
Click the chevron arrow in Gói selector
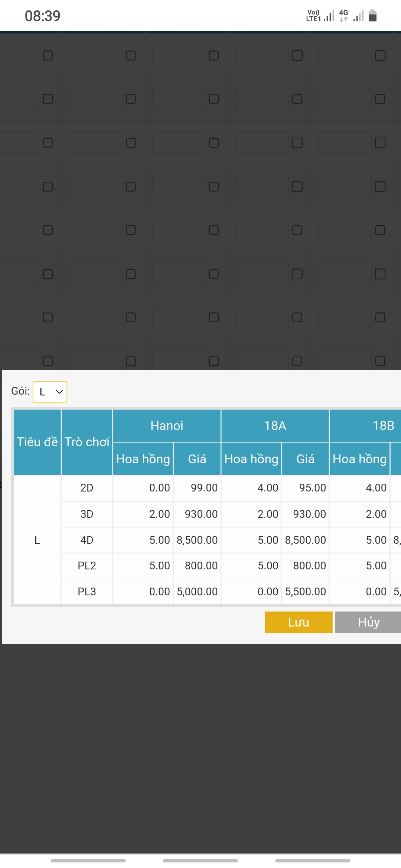click(x=59, y=392)
